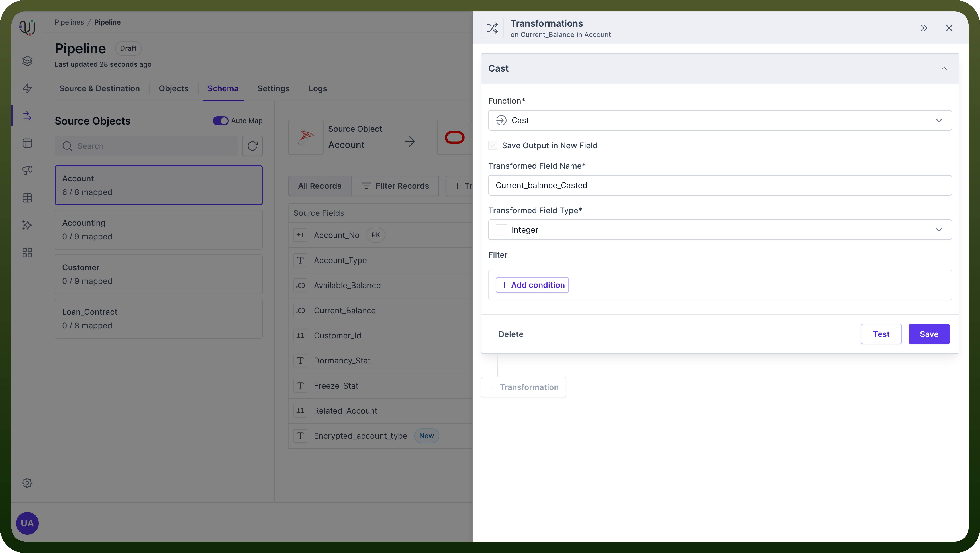Screen dimensions: 980x553
Task: Select the Account source object card
Action: (x=159, y=185)
